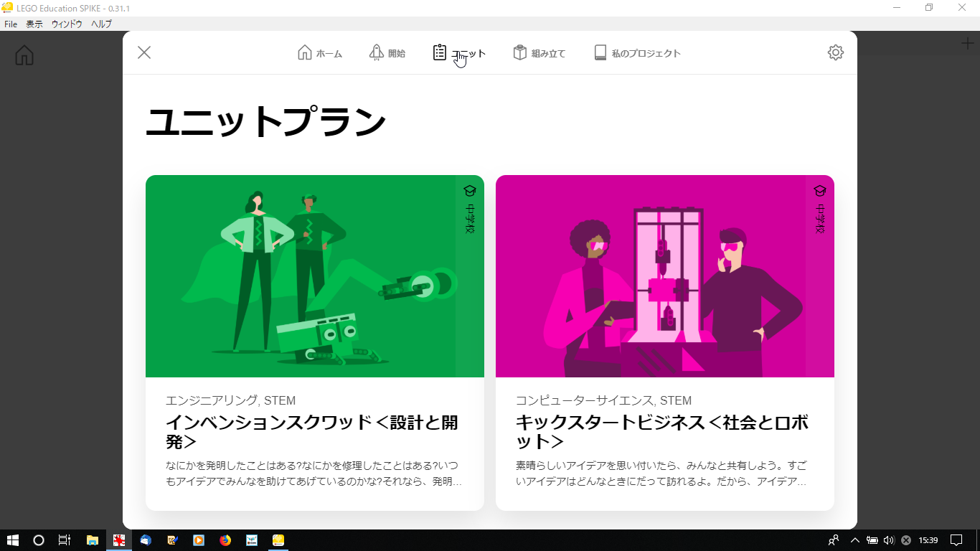980x551 pixels.
Task: Open the ホーム tab
Action: 320,53
